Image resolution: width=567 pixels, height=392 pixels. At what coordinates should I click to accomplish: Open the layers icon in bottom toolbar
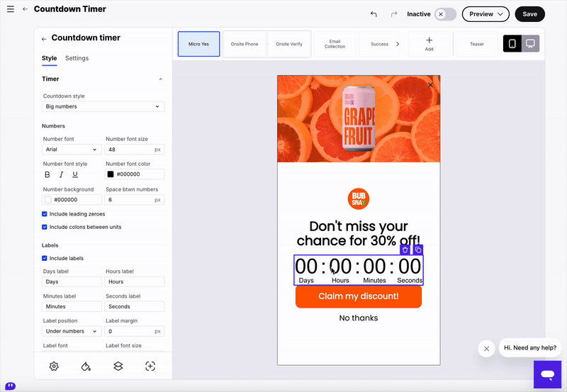pyautogui.click(x=118, y=366)
